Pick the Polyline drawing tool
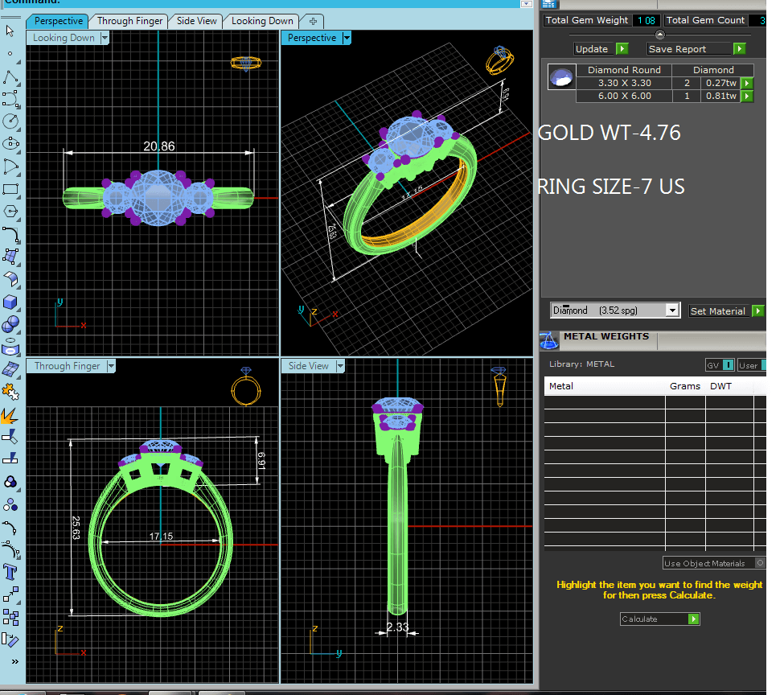 tap(10, 77)
